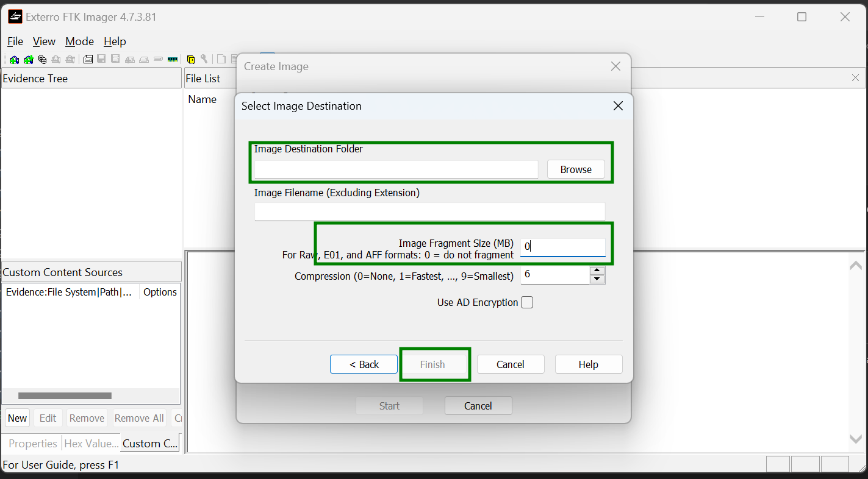The width and height of the screenshot is (868, 479).
Task: Click the viewer pane scroll-up arrow
Action: point(856,265)
